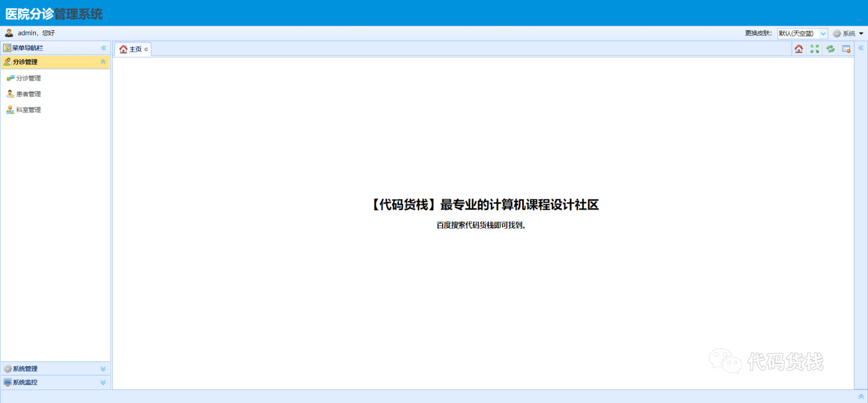868x403 pixels.
Task: Refresh the current tab with the green arrows
Action: click(830, 49)
